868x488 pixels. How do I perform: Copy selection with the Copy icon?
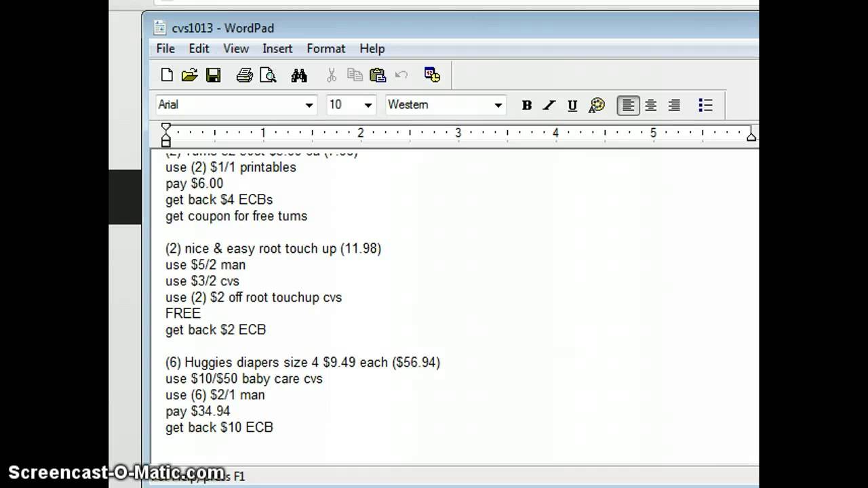point(354,75)
